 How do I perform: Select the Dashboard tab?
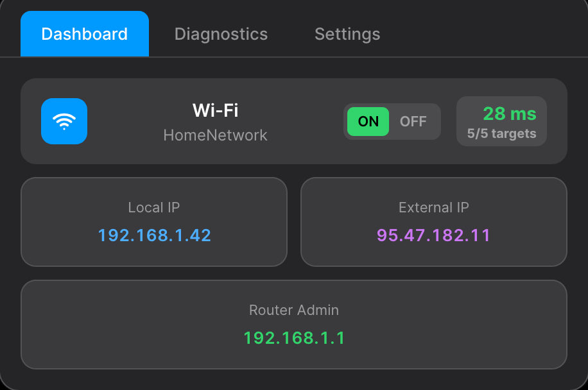pyautogui.click(x=85, y=34)
